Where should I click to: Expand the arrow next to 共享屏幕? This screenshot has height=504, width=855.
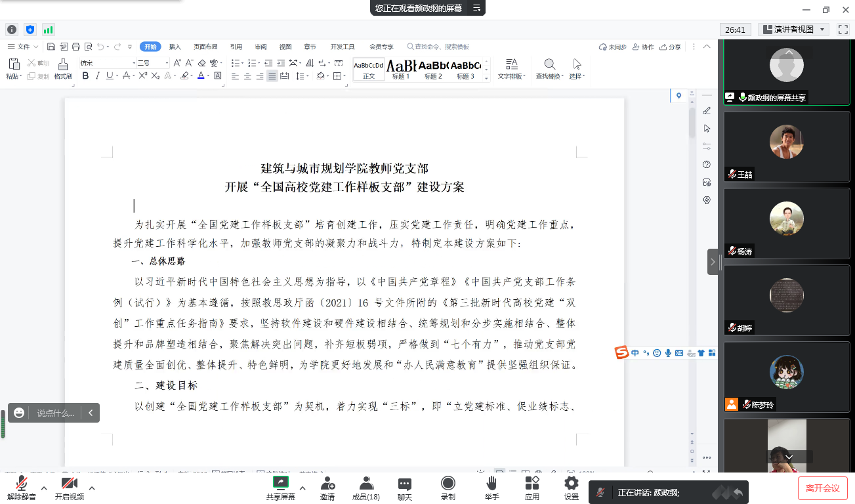coord(302,488)
